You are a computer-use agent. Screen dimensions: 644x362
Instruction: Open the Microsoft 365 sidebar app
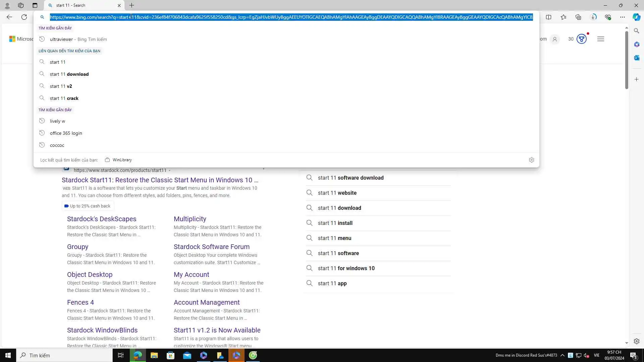click(x=636, y=44)
